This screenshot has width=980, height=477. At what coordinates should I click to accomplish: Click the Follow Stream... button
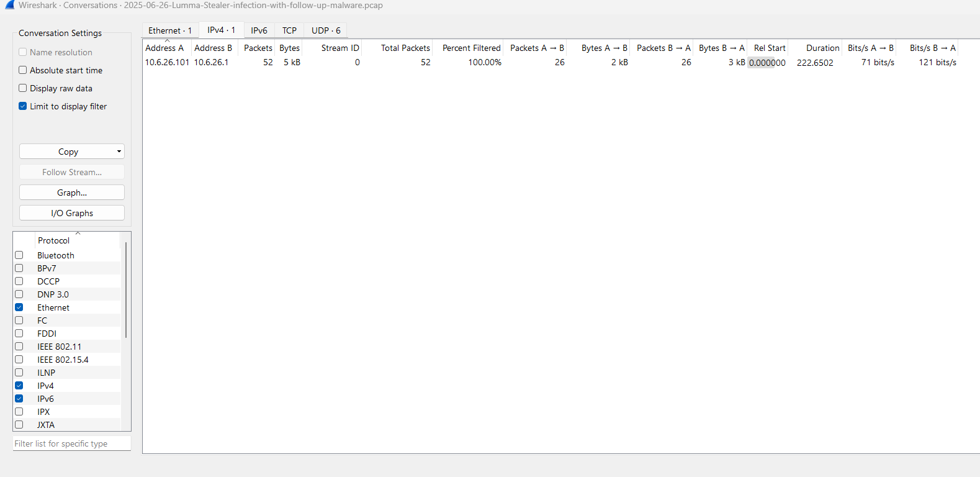click(72, 172)
